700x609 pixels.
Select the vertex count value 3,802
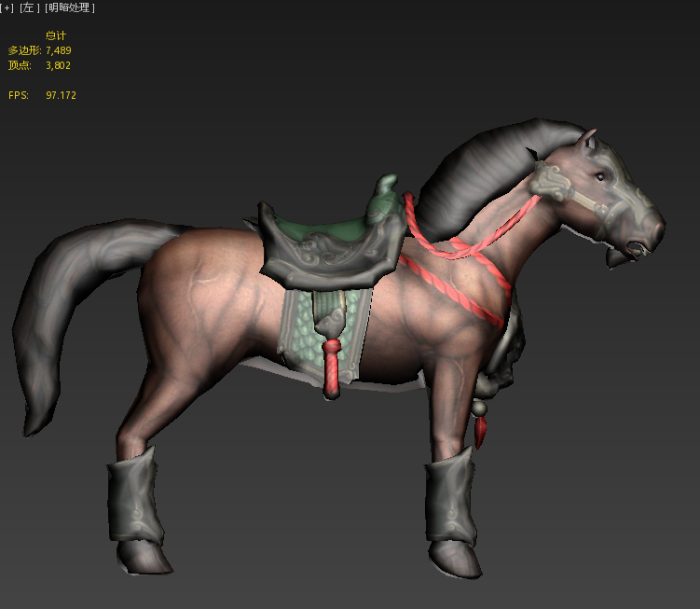pos(58,65)
